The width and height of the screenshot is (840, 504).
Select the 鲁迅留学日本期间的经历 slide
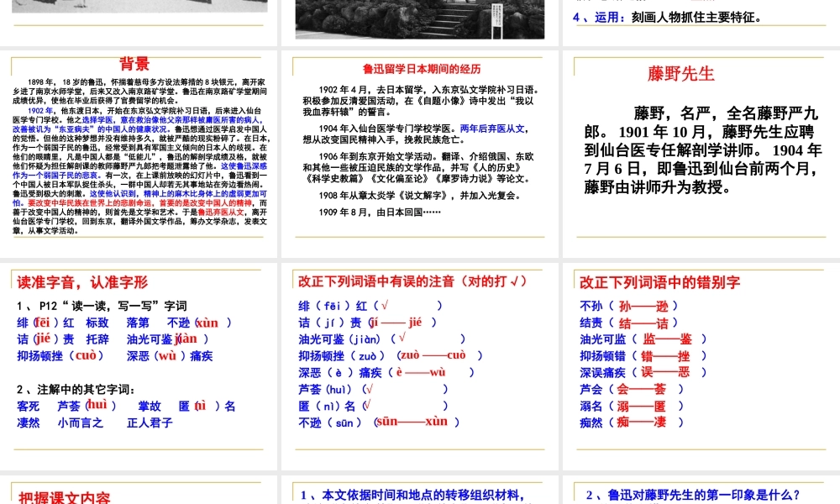(x=420, y=154)
